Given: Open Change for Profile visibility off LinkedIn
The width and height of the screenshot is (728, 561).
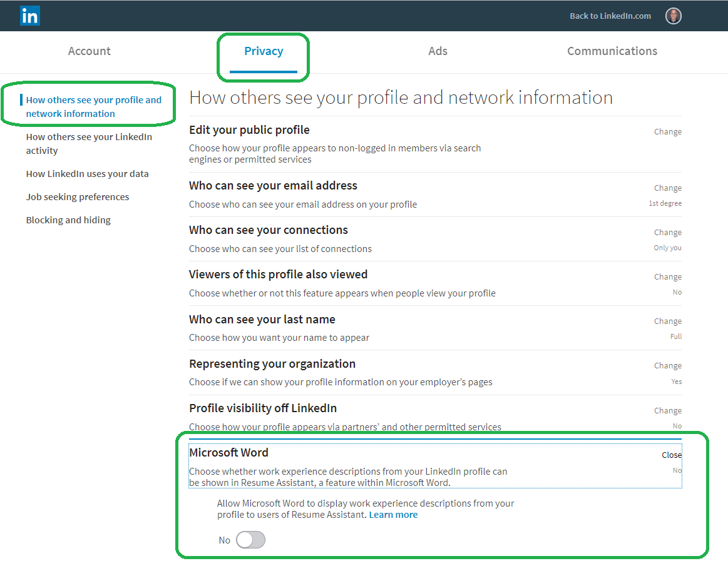Looking at the screenshot, I should pyautogui.click(x=668, y=411).
